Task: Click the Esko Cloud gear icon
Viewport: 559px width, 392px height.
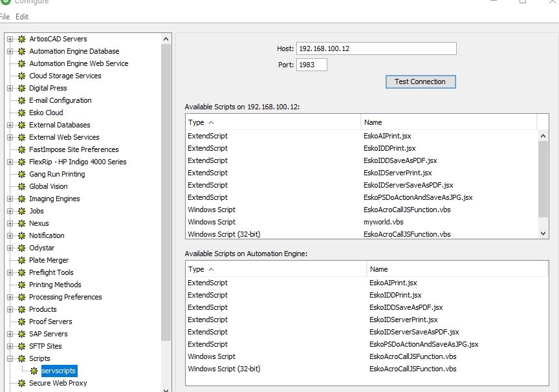Action: pyautogui.click(x=22, y=113)
